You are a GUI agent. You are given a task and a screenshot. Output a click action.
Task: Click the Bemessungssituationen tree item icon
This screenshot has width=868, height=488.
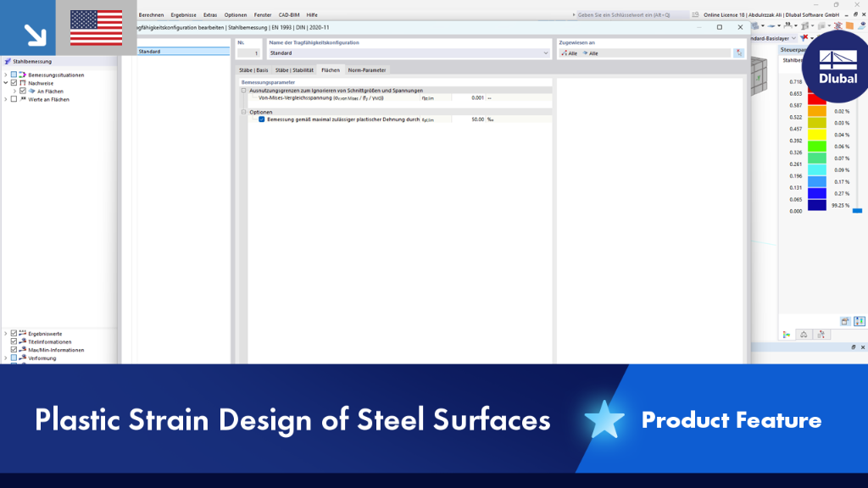point(23,75)
